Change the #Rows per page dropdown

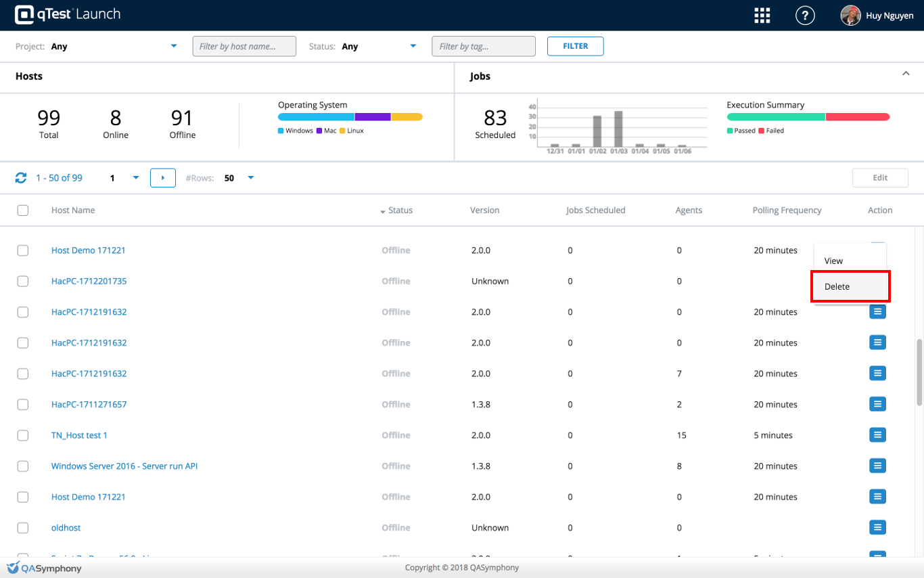tap(250, 178)
